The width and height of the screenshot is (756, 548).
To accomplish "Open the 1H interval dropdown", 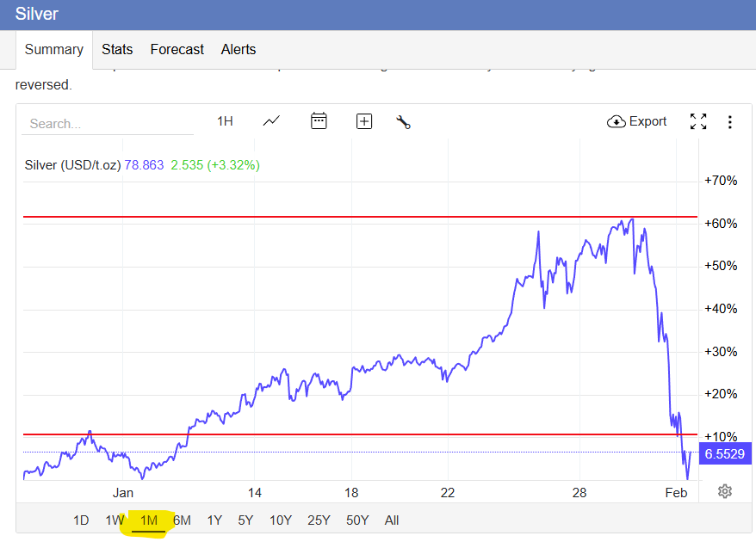I will (x=225, y=121).
